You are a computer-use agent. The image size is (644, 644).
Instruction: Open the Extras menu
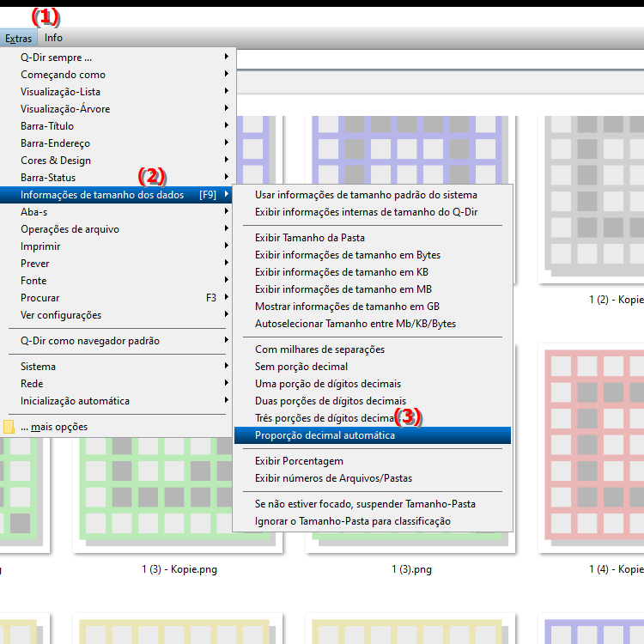[x=18, y=38]
